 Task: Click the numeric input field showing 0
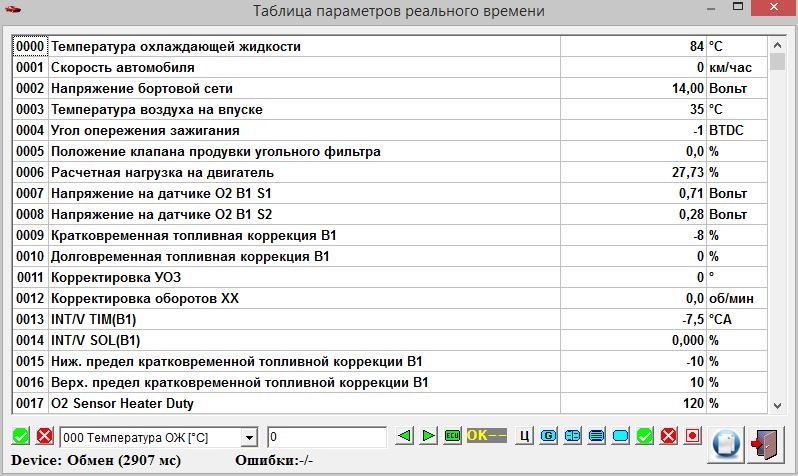(x=326, y=437)
